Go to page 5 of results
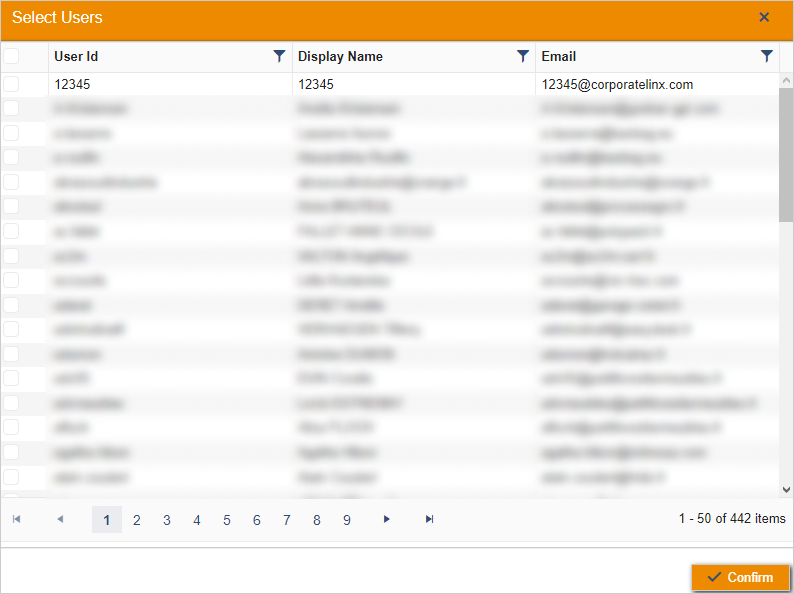This screenshot has height=594, width=794. coord(227,520)
